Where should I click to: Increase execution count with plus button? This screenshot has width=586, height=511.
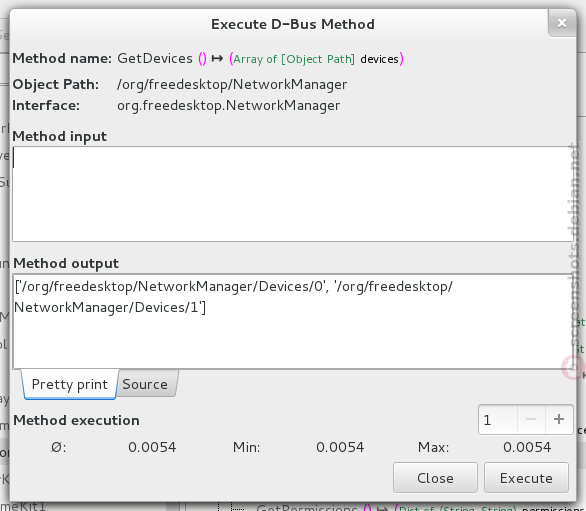pyautogui.click(x=559, y=419)
